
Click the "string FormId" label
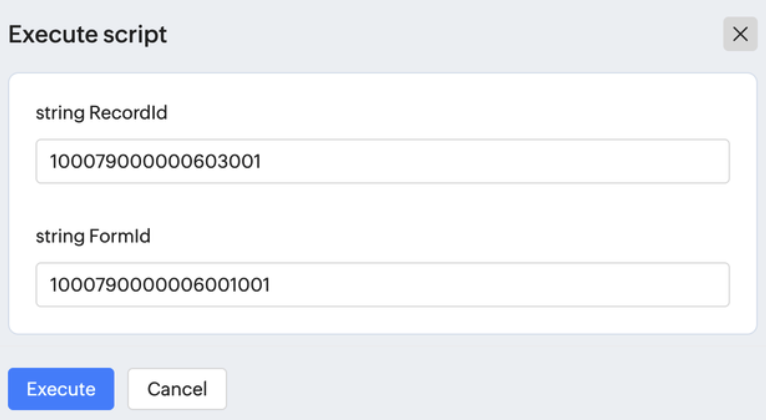pos(93,237)
